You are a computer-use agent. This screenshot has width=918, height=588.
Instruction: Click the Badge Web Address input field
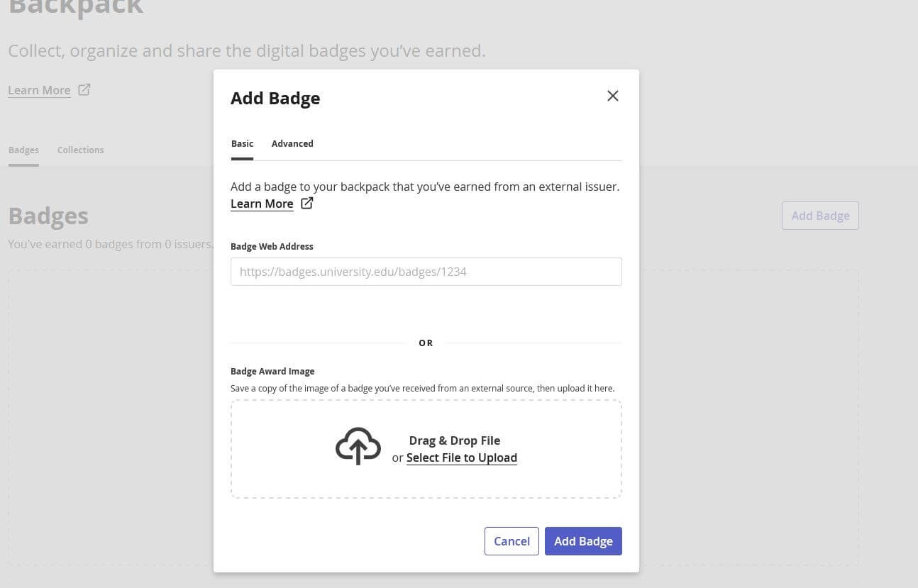coord(426,272)
